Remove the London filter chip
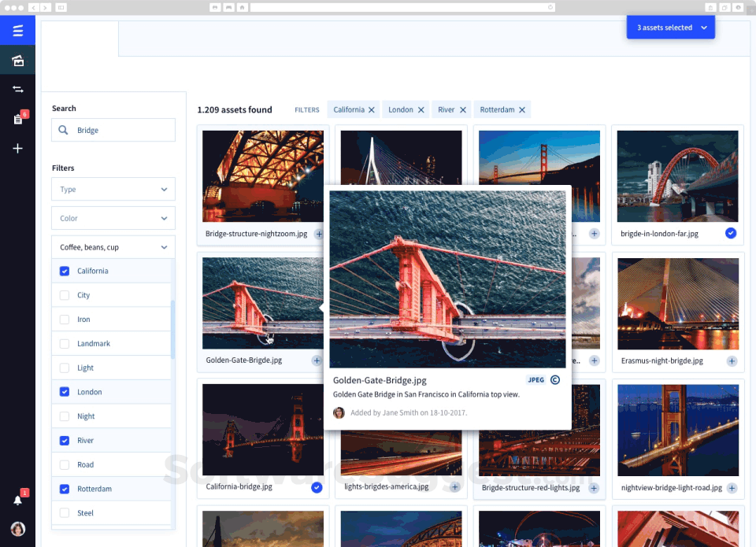The width and height of the screenshot is (756, 547). 421,110
